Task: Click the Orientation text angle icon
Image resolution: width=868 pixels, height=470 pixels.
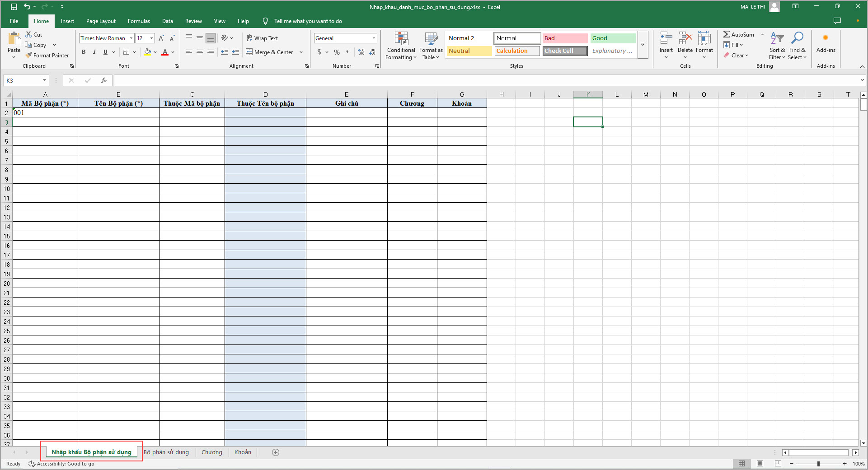Action: coord(225,38)
